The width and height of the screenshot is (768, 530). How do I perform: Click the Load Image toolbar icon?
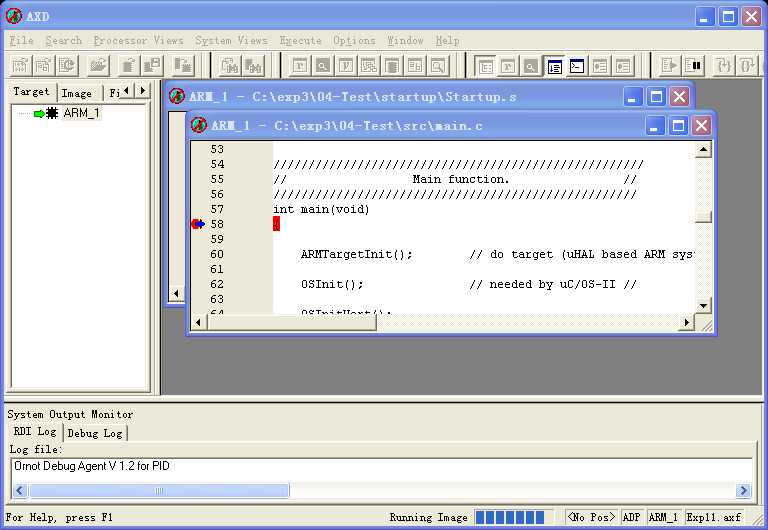(20, 65)
